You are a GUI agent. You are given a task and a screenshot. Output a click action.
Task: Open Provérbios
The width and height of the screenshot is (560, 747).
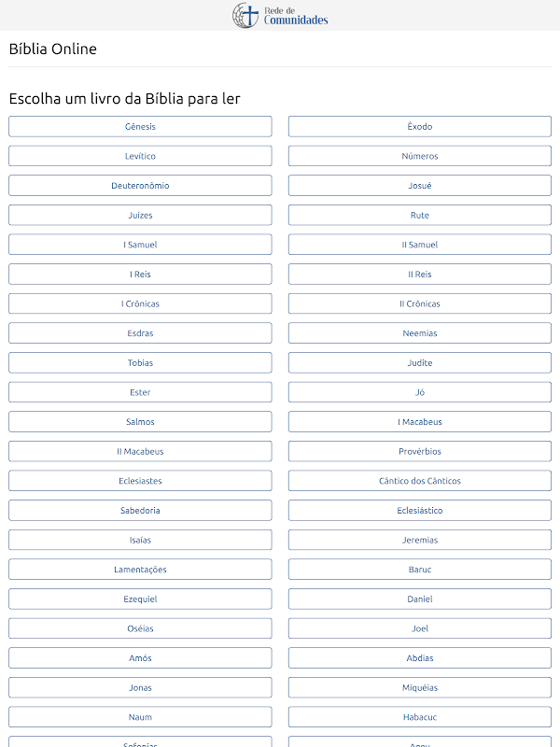[419, 451]
